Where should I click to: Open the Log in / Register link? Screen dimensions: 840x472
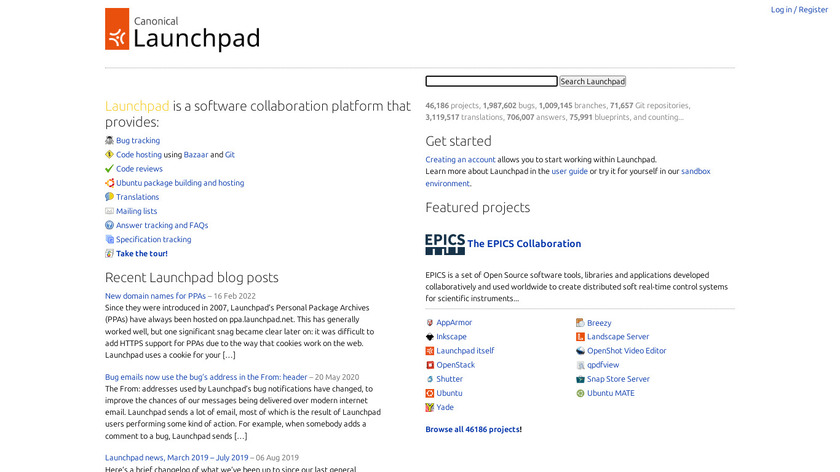tap(799, 10)
